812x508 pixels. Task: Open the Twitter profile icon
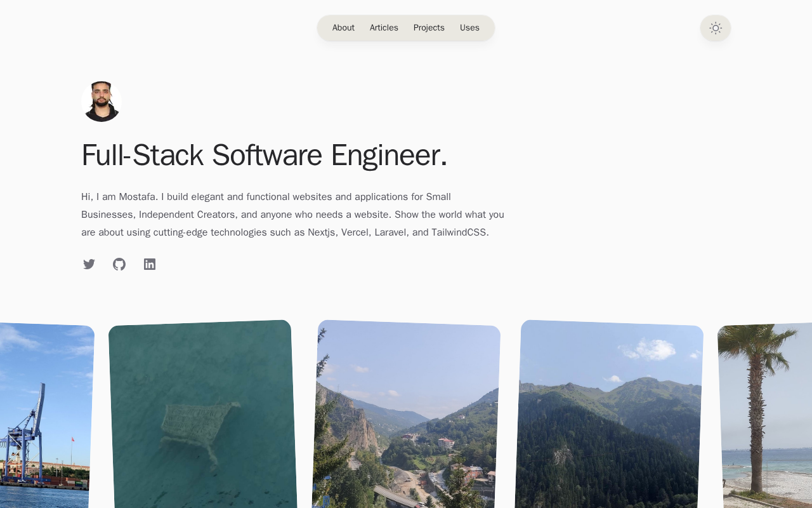click(x=89, y=264)
